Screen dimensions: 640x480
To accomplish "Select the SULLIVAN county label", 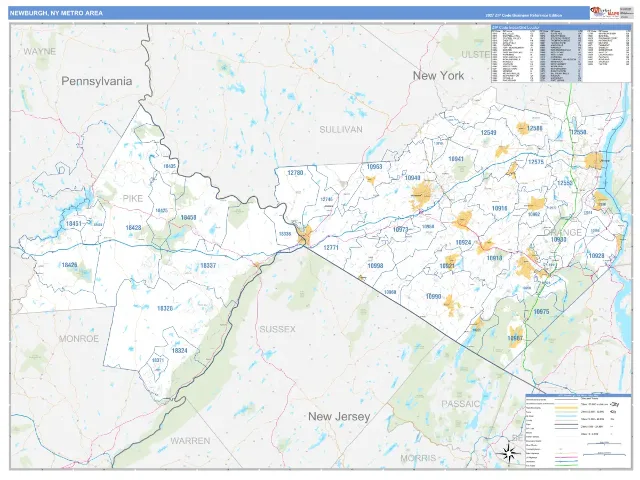I will pyautogui.click(x=341, y=129).
